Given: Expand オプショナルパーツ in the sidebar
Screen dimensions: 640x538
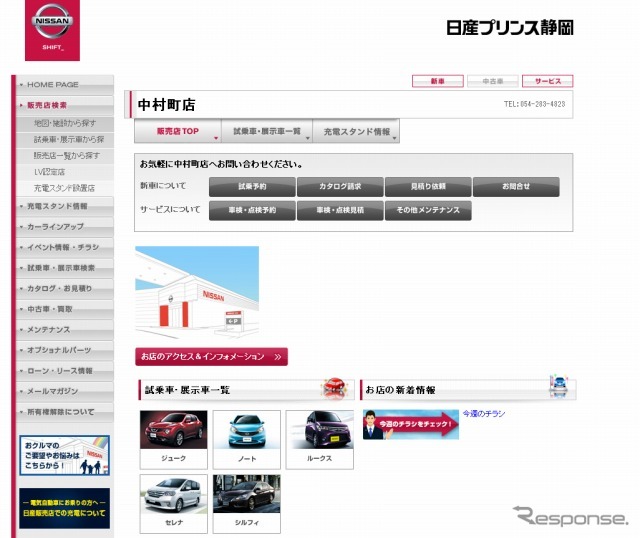Looking at the screenshot, I should point(65,350).
